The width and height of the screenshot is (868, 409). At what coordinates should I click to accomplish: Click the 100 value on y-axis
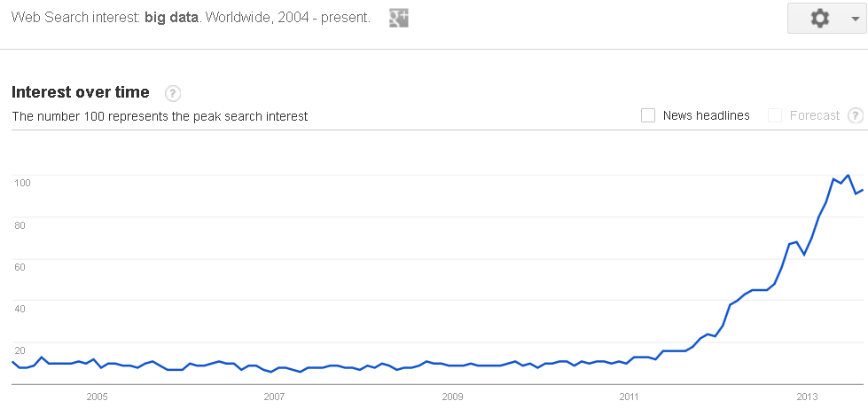pyautogui.click(x=20, y=183)
